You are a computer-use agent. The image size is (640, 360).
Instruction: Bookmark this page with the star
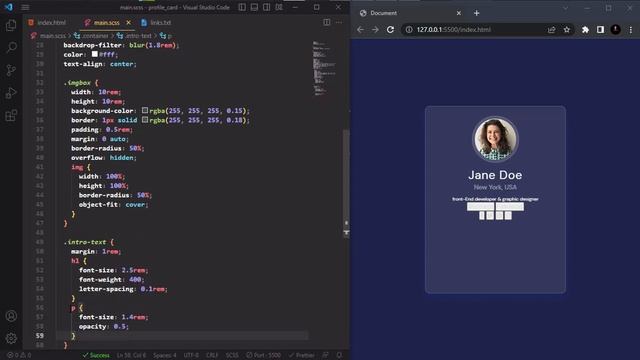567,29
